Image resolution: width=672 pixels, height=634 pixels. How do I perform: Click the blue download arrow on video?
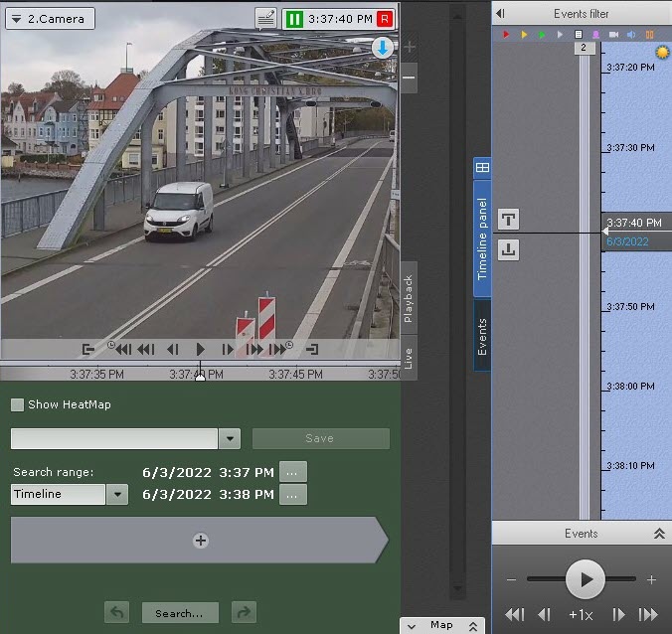[383, 48]
